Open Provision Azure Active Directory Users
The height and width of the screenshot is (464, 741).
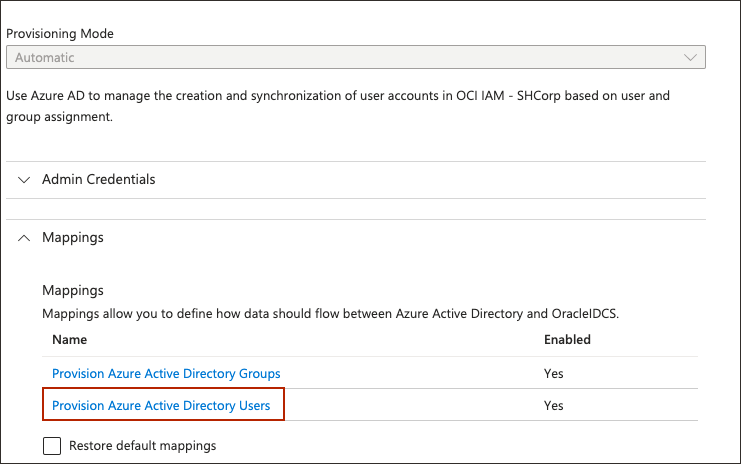161,405
